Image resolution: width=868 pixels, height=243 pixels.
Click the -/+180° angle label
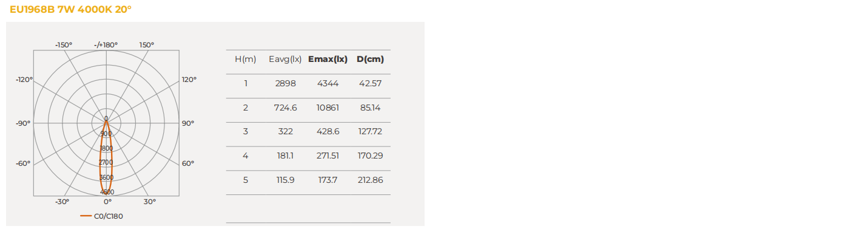[x=106, y=45]
